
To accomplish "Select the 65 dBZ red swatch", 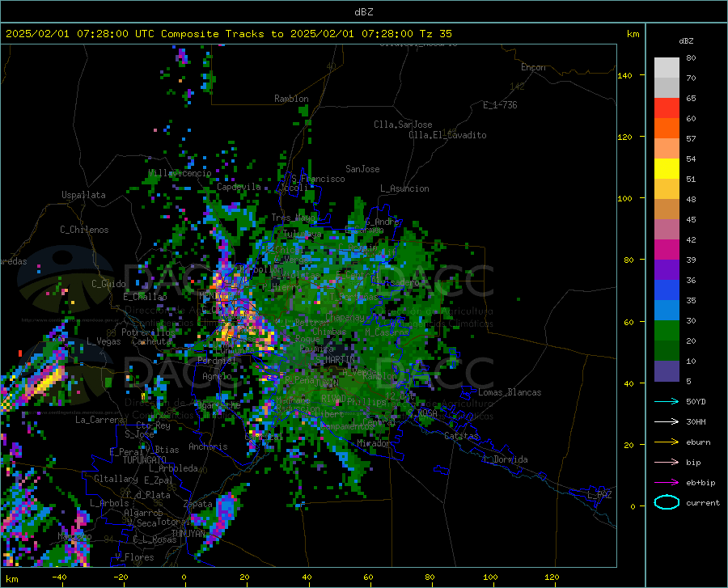I will (667, 108).
